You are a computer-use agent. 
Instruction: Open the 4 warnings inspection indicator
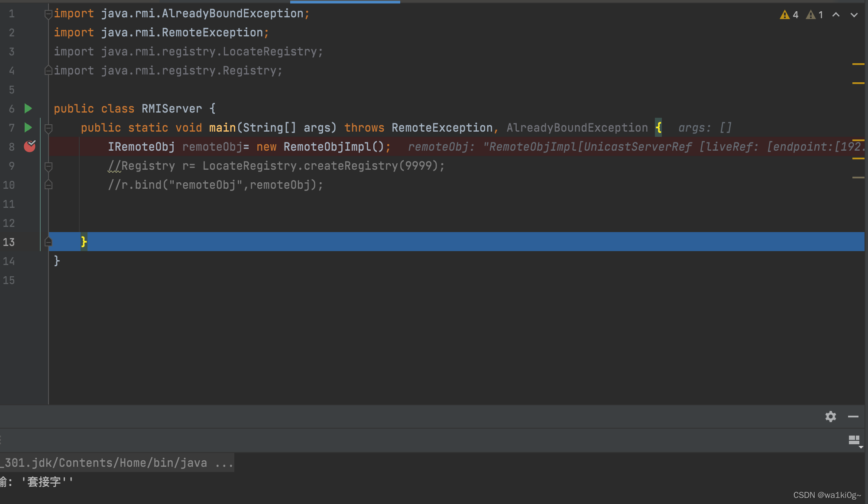pyautogui.click(x=789, y=15)
